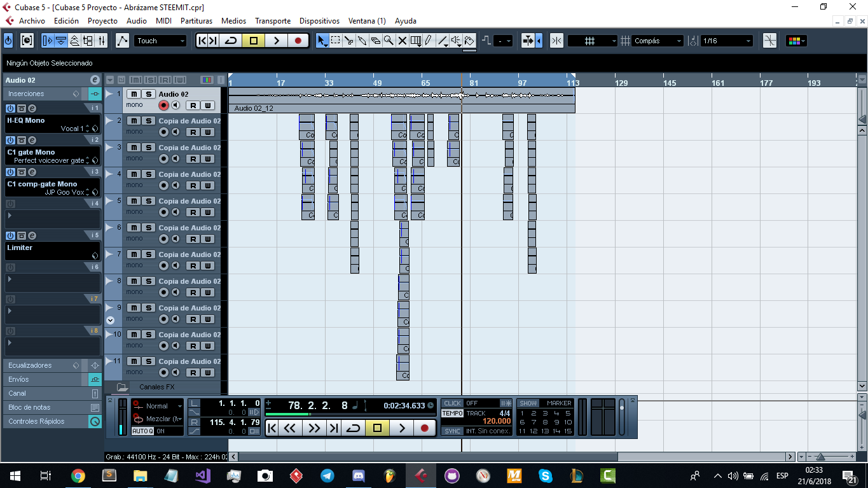Select the Split scissors tool
868x488 pixels.
349,41
